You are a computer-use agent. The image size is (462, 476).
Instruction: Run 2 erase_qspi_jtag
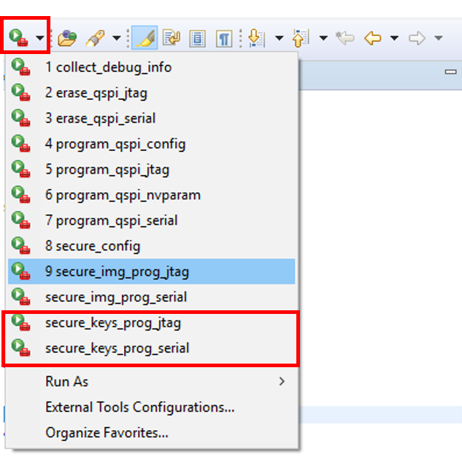click(x=152, y=93)
